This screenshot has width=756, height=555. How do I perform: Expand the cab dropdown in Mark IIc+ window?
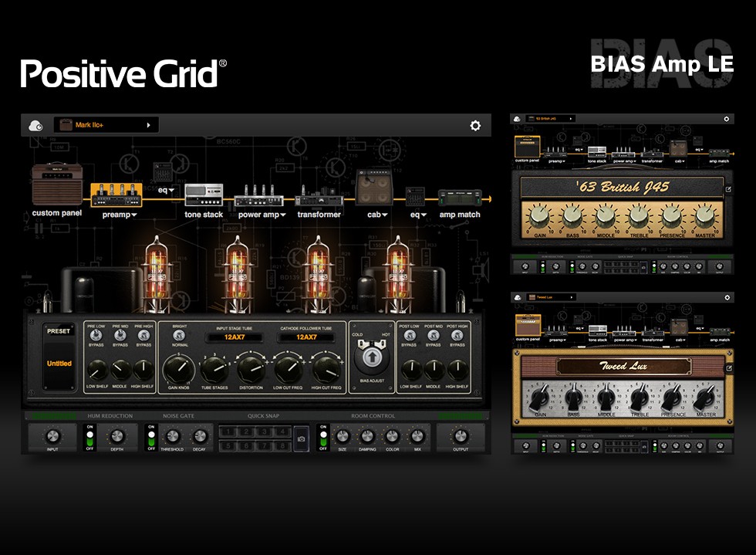[385, 215]
